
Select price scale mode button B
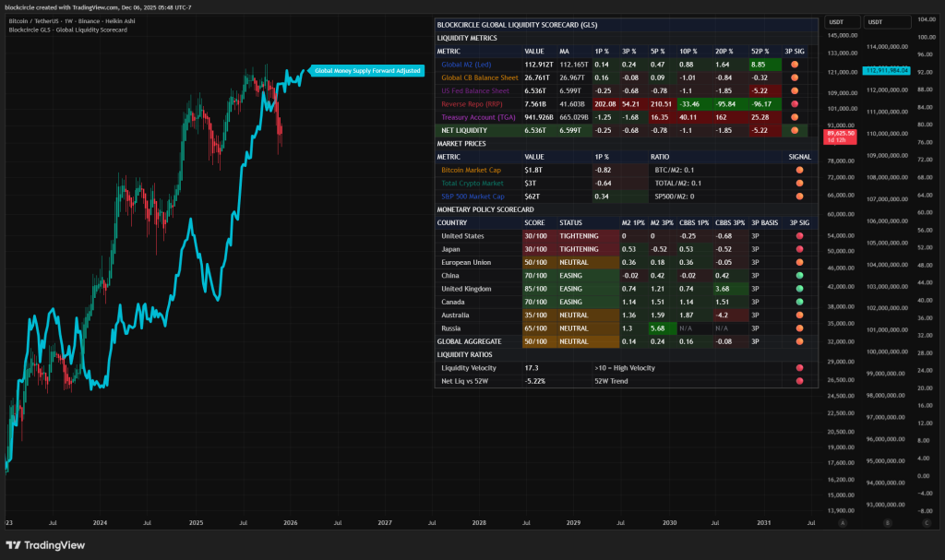click(x=889, y=523)
